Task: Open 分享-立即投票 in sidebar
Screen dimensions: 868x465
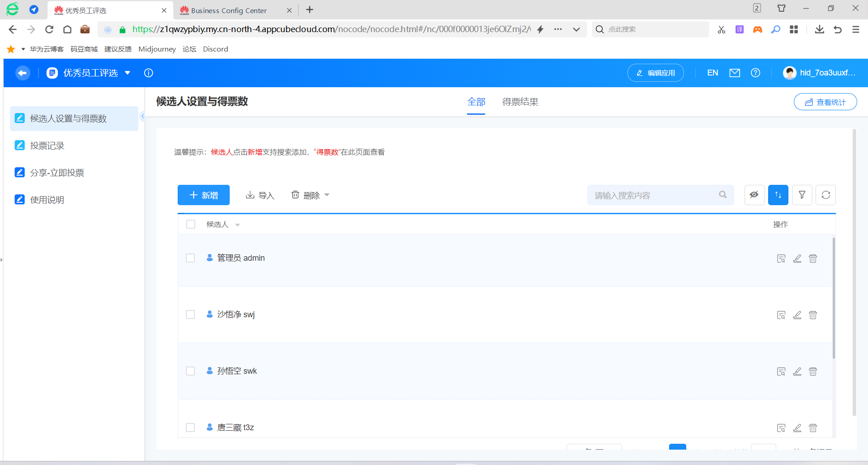Action: click(x=74, y=173)
